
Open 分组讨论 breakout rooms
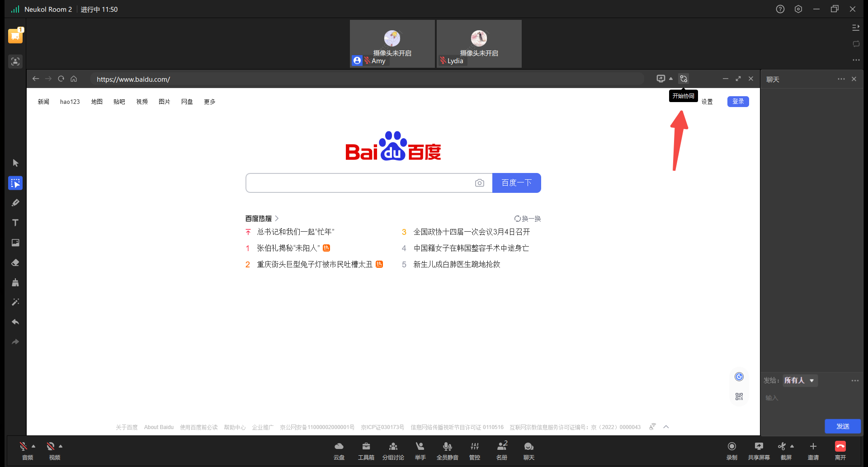(x=393, y=451)
